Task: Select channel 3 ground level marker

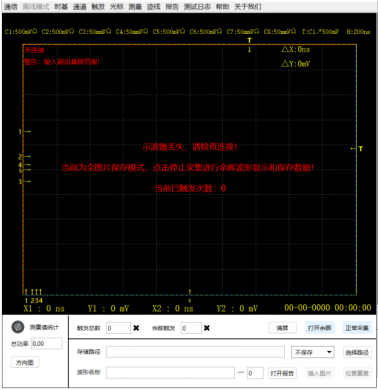Action: (24, 181)
